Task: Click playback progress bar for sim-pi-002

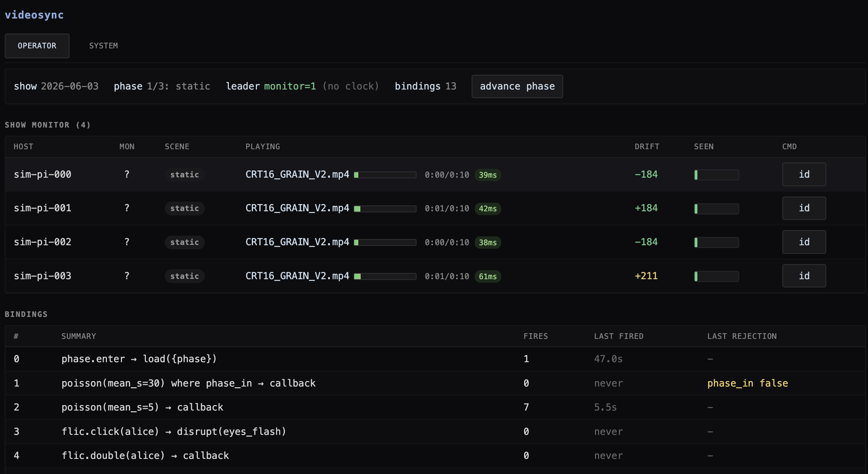Action: [x=385, y=242]
